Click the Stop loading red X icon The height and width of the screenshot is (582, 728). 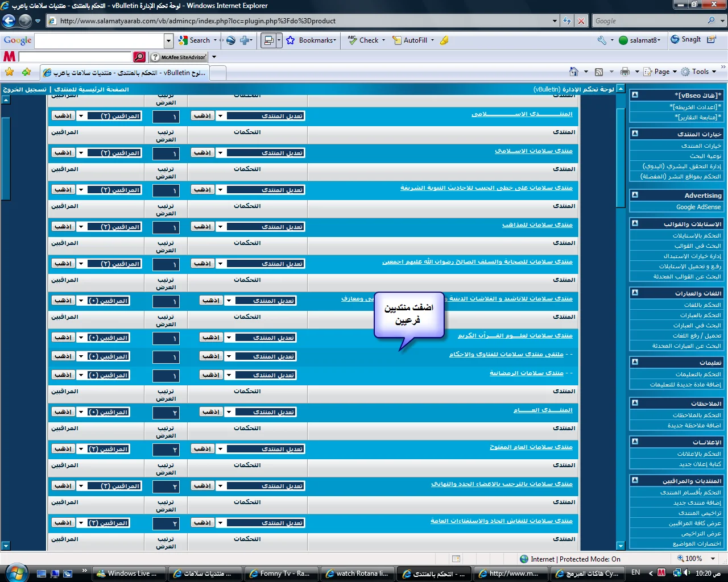[x=581, y=21]
